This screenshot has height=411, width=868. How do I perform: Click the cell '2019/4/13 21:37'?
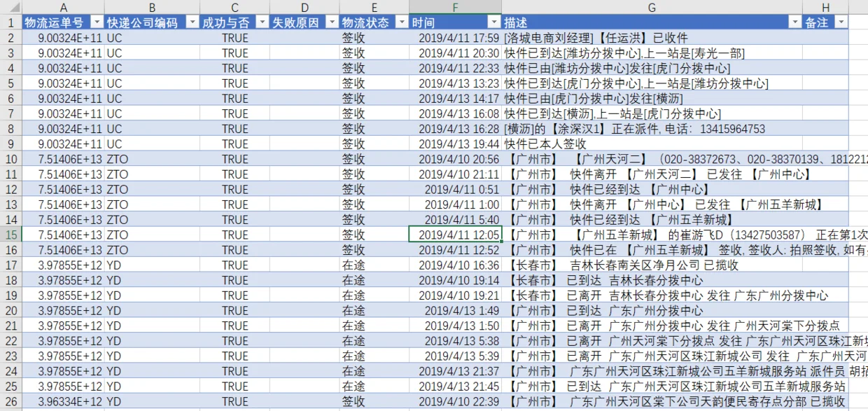click(456, 371)
